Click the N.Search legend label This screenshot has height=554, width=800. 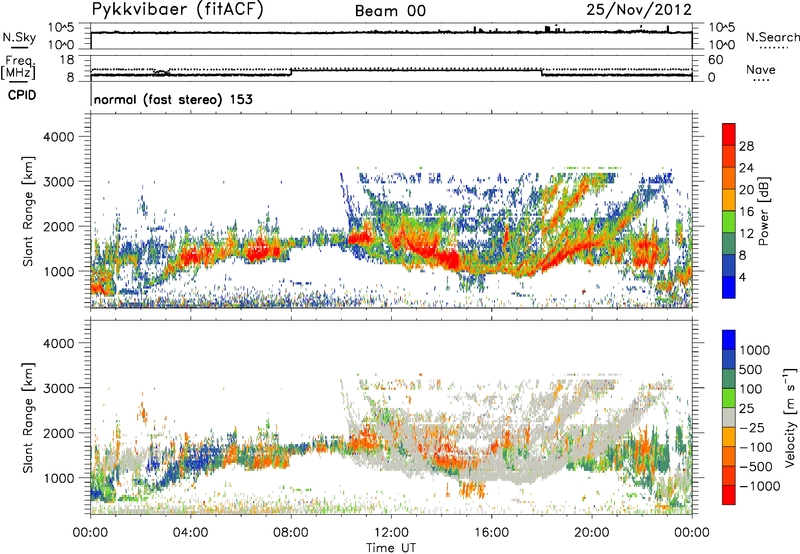coord(772,37)
